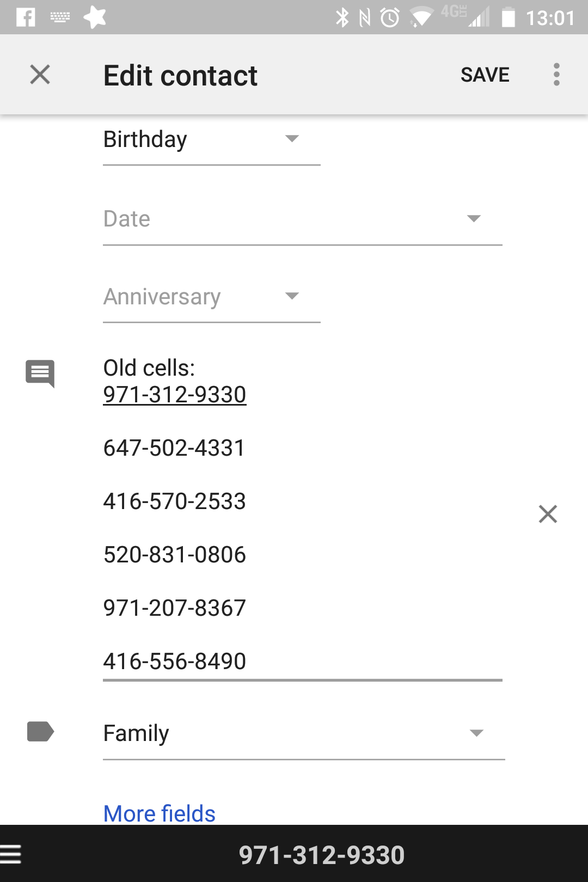Viewport: 588px width, 882px height.
Task: Open the Family group dropdown
Action: (x=304, y=733)
